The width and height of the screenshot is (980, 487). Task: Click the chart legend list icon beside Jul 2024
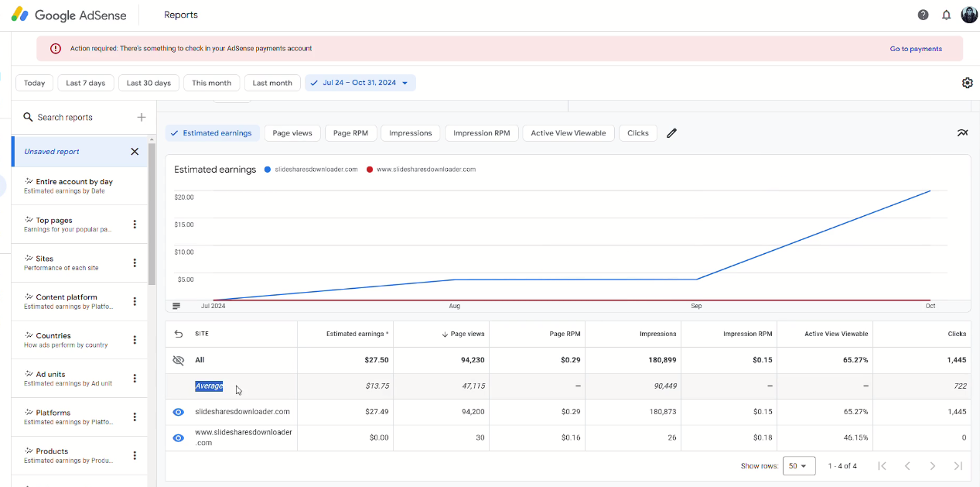[x=176, y=306]
